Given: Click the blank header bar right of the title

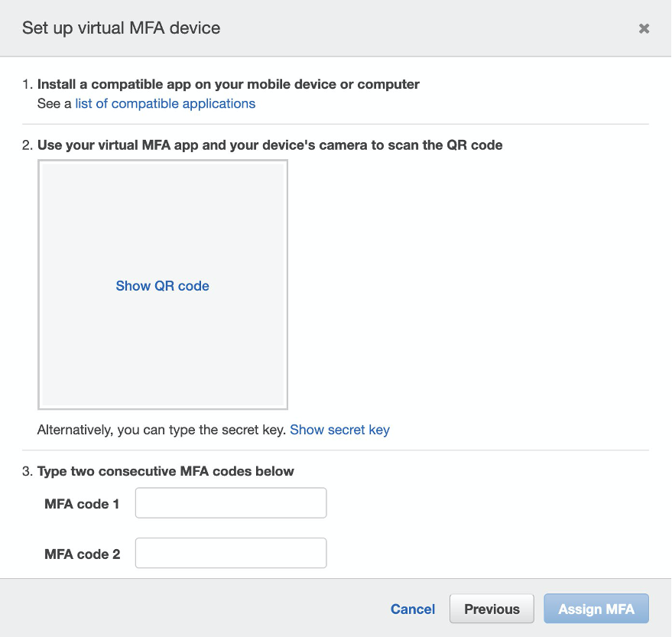Looking at the screenshot, I should [x=428, y=28].
